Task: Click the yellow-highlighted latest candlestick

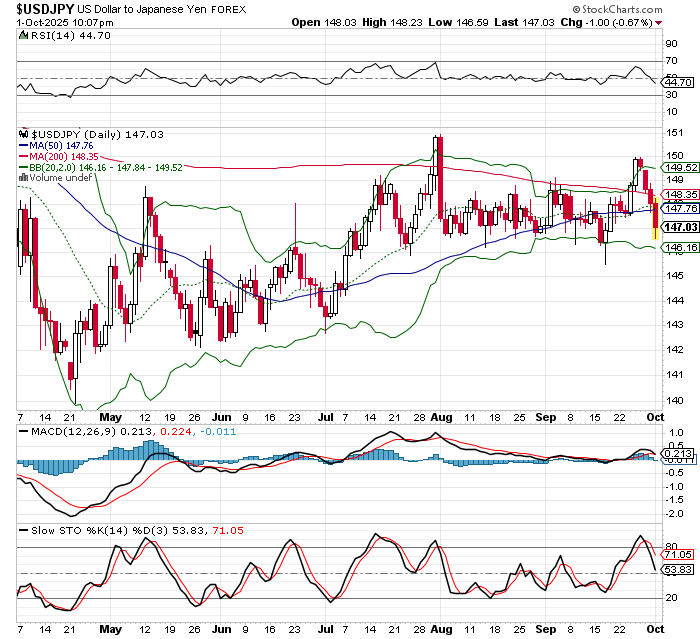Action: 656,219
